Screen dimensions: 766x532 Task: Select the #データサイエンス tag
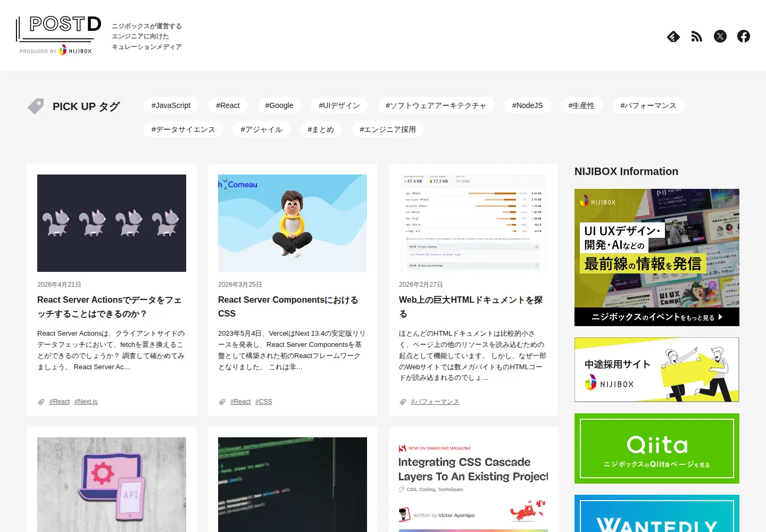point(183,129)
